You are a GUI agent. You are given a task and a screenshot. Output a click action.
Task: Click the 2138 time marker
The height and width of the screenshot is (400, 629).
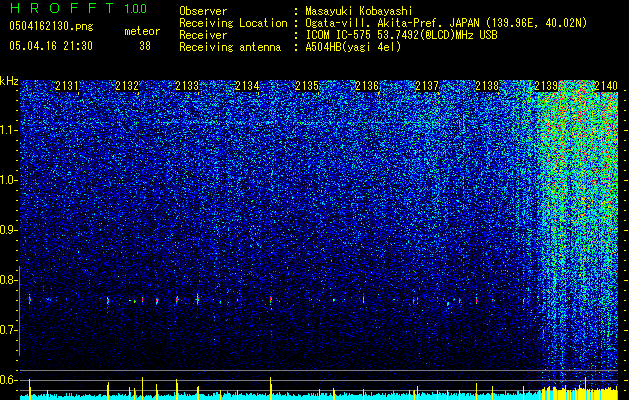[x=487, y=86]
